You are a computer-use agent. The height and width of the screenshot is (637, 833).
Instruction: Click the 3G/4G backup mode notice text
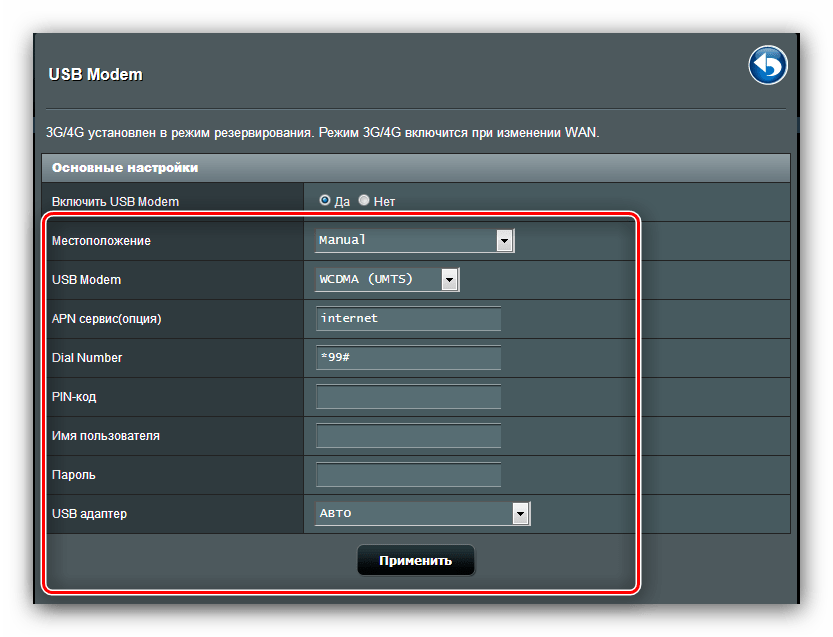pyautogui.click(x=323, y=132)
